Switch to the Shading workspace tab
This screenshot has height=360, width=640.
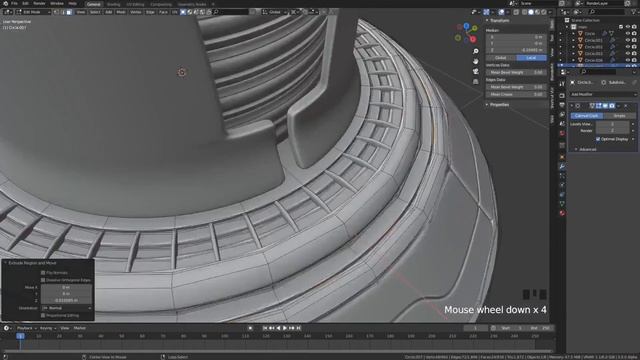pos(113,4)
